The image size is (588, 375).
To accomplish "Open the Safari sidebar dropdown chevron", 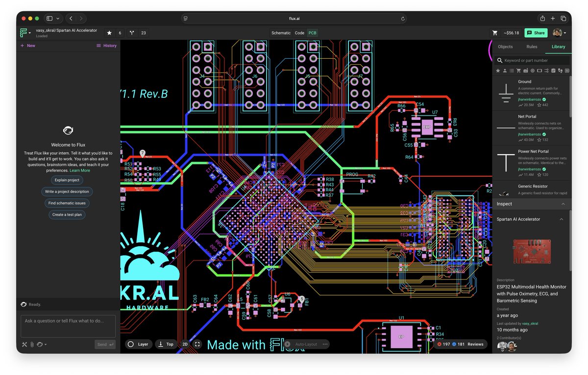I will pyautogui.click(x=58, y=19).
